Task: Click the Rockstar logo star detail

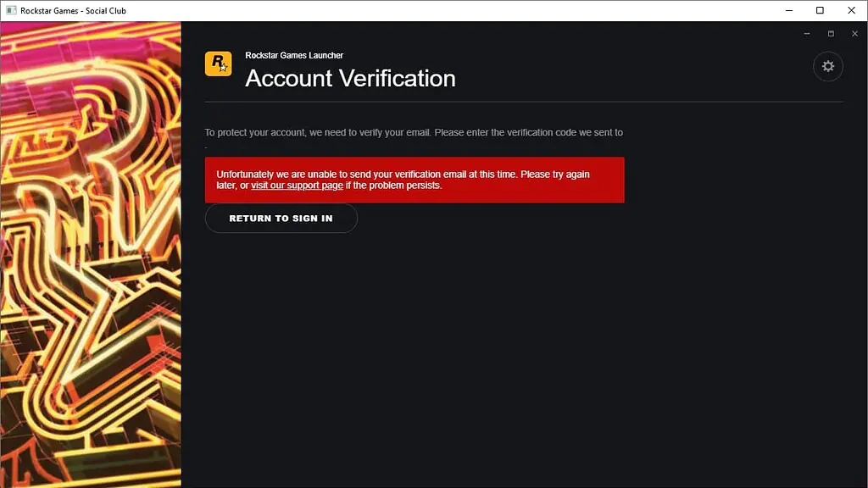Action: point(224,69)
